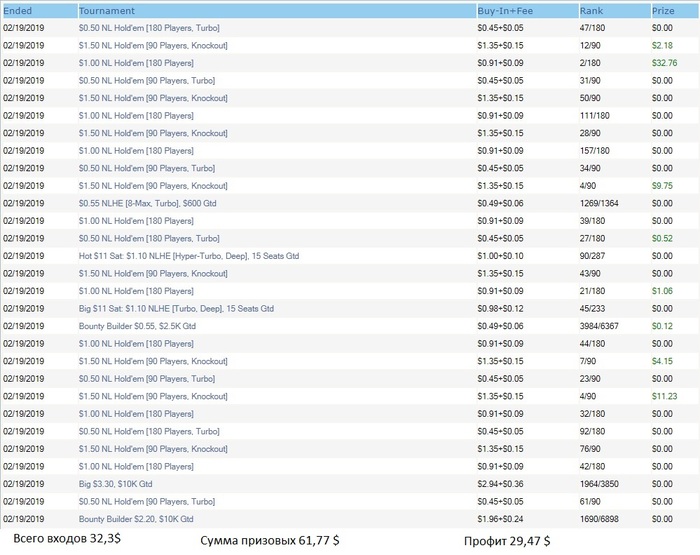The image size is (700, 555).
Task: Select the Hot $11 Sat Hyper-Turbo tournament
Action: pyautogui.click(x=189, y=256)
